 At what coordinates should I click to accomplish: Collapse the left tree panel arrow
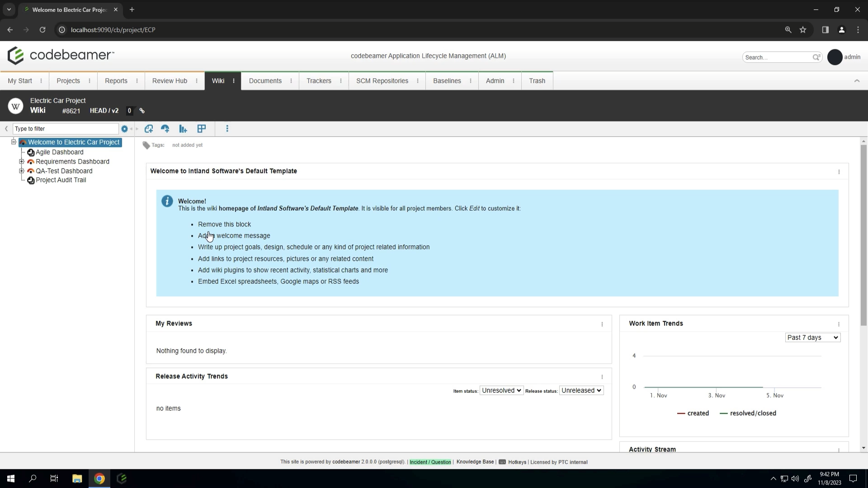tap(6, 129)
